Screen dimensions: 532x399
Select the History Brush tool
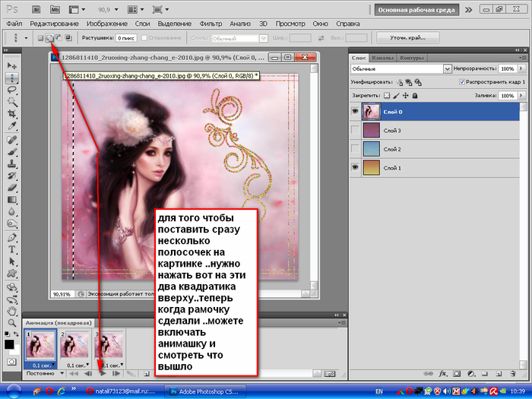12,176
